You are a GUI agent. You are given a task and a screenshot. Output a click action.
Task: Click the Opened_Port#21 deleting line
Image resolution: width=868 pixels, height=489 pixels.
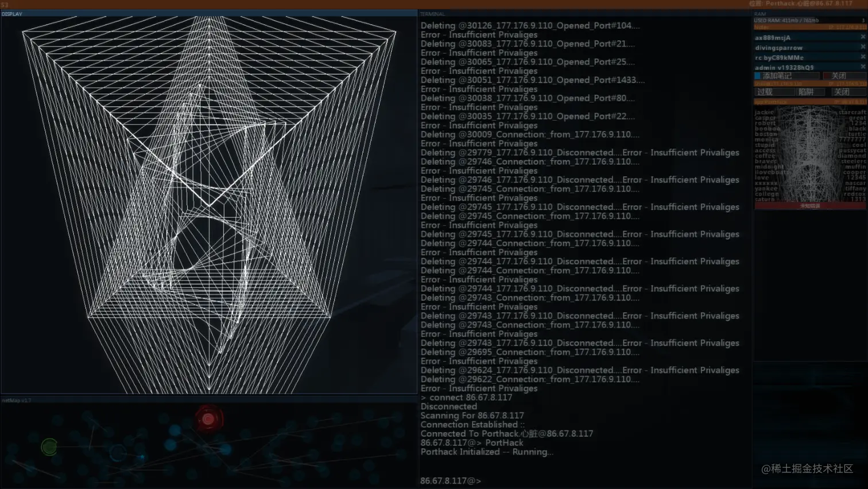coord(528,44)
